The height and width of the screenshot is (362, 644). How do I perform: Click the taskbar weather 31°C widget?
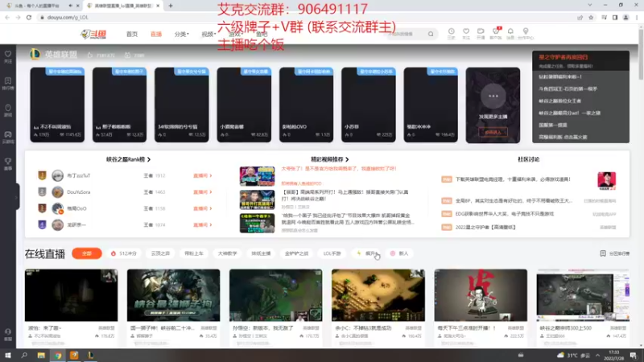click(x=573, y=355)
